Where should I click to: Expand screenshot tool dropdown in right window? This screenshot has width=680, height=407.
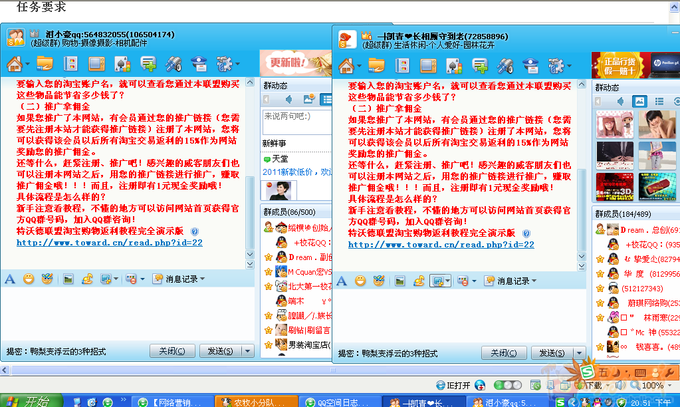coord(448,281)
